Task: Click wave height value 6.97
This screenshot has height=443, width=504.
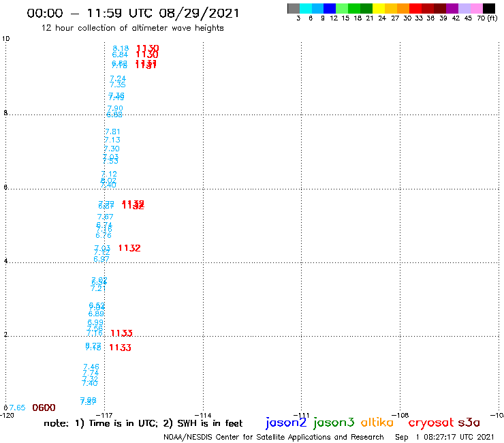Action: click(101, 259)
